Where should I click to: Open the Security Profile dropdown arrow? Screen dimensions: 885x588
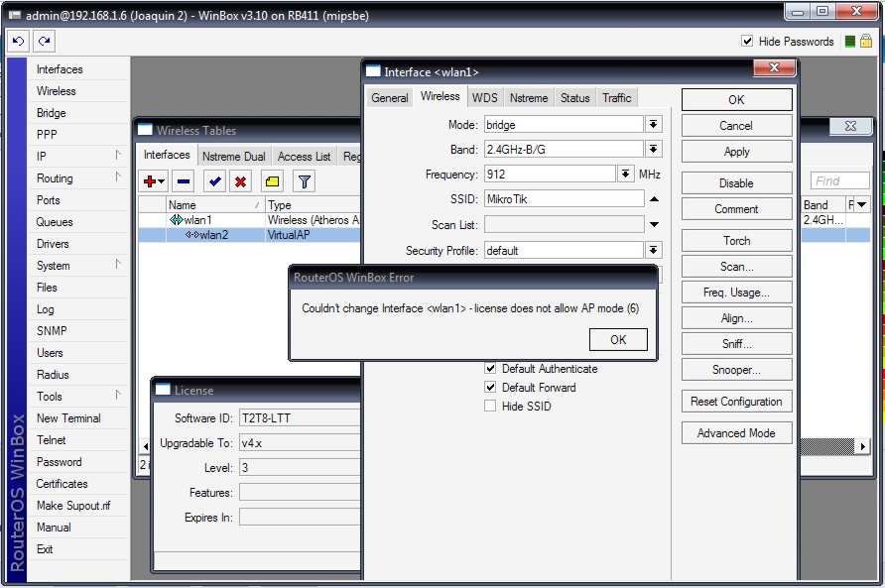653,250
